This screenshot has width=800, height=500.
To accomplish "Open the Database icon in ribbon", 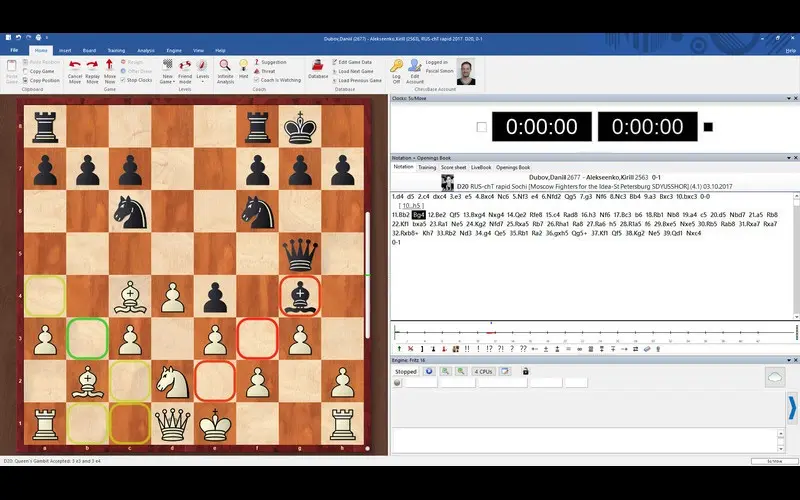I will point(318,66).
